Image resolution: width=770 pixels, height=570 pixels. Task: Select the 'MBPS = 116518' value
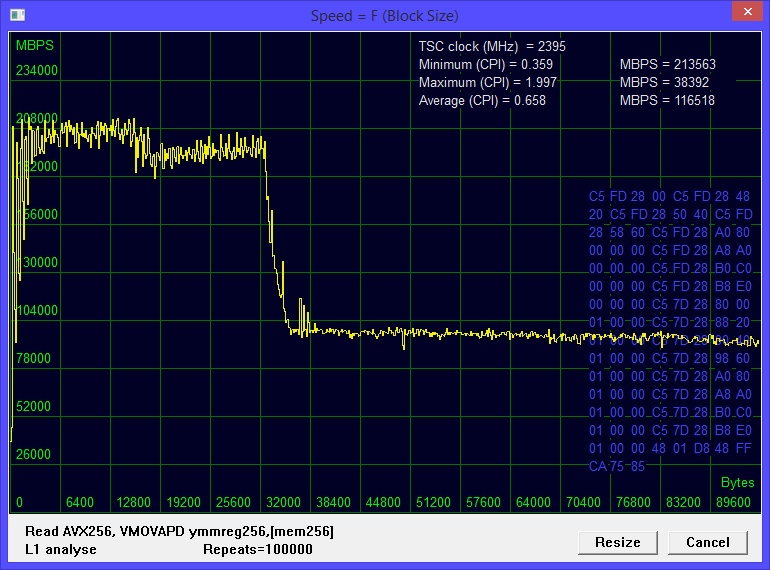tap(667, 101)
